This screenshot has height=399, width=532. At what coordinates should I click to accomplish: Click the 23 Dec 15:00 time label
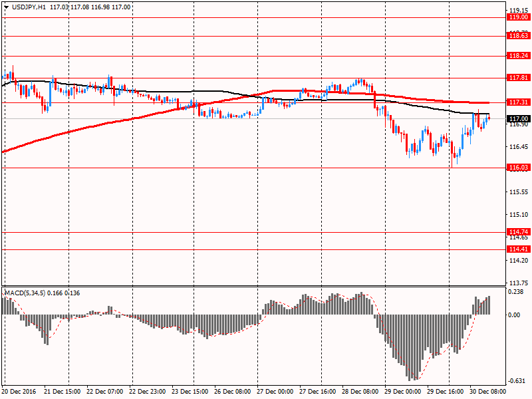point(190,392)
